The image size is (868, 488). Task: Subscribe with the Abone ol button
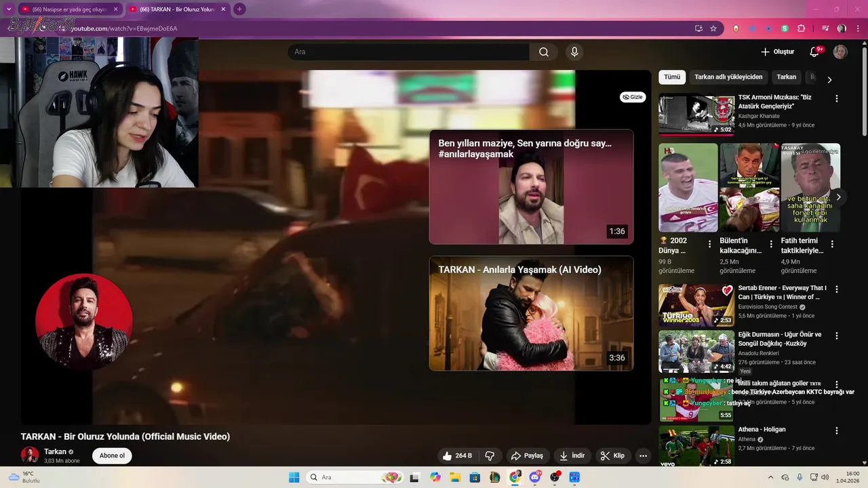[112, 455]
